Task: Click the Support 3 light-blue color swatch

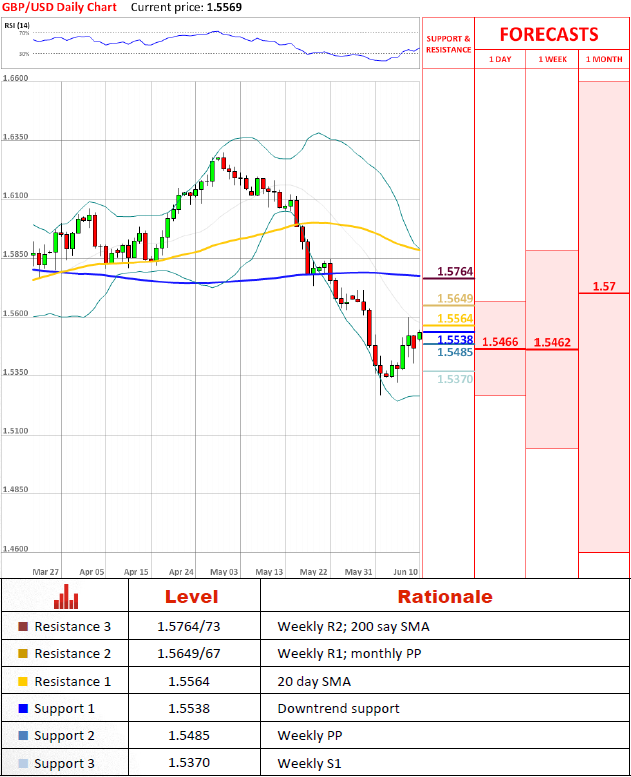Action: [x=23, y=763]
